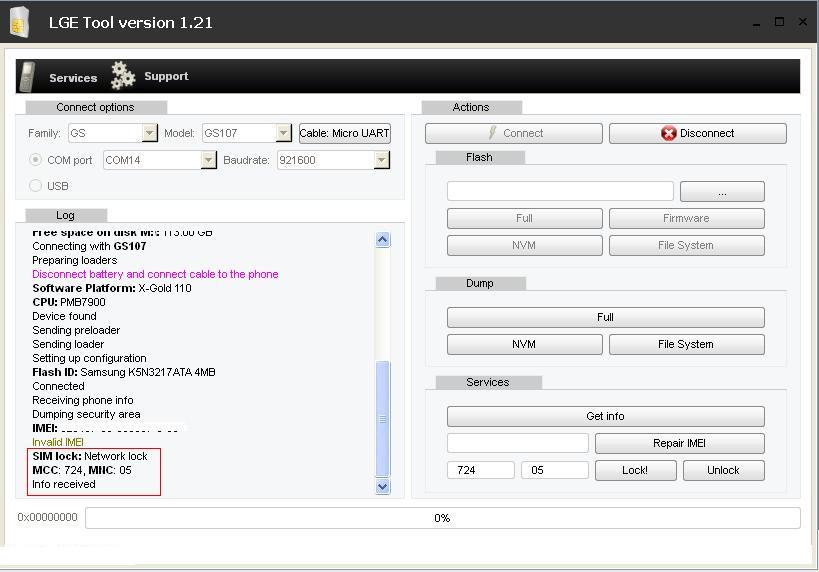Click the flash file path field
Image resolution: width=819 pixels, height=572 pixels.
pyautogui.click(x=560, y=191)
